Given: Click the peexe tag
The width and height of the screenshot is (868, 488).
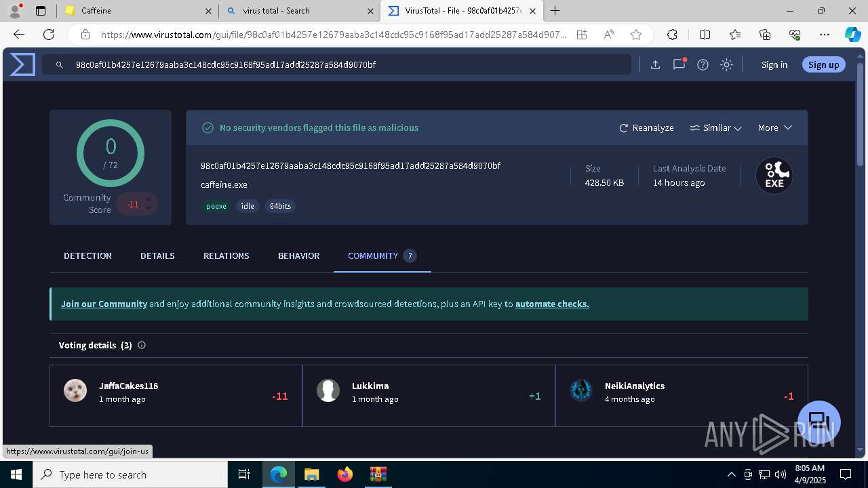Looking at the screenshot, I should coord(216,206).
